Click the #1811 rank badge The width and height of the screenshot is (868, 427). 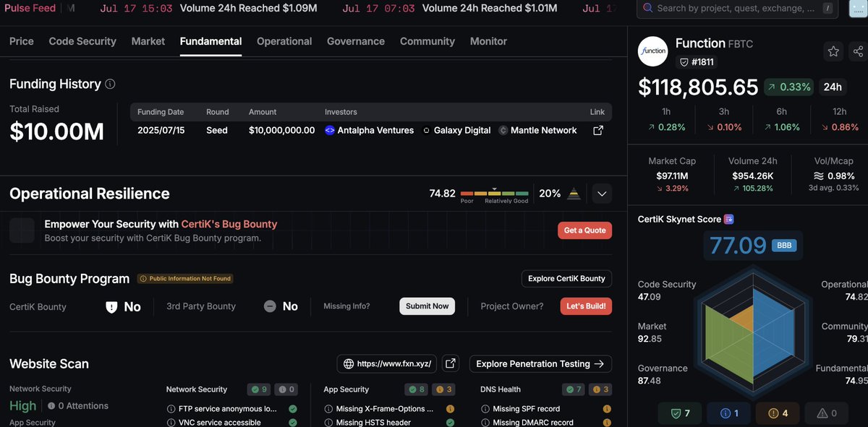698,62
